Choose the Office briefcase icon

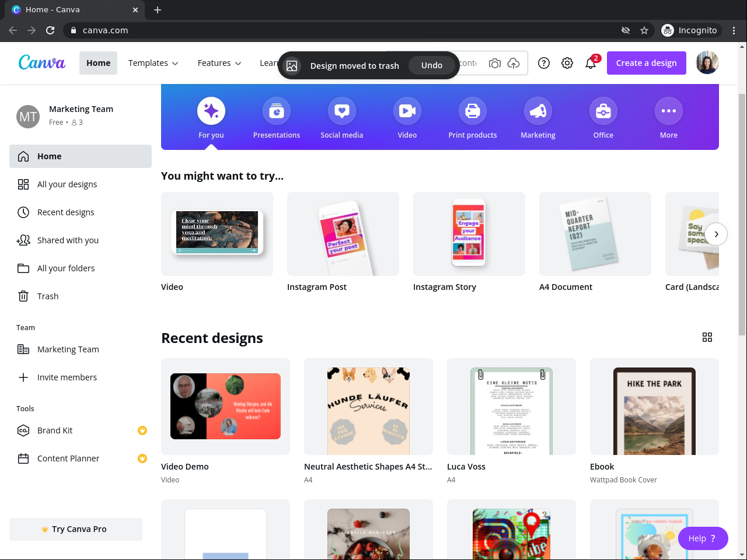tap(603, 111)
